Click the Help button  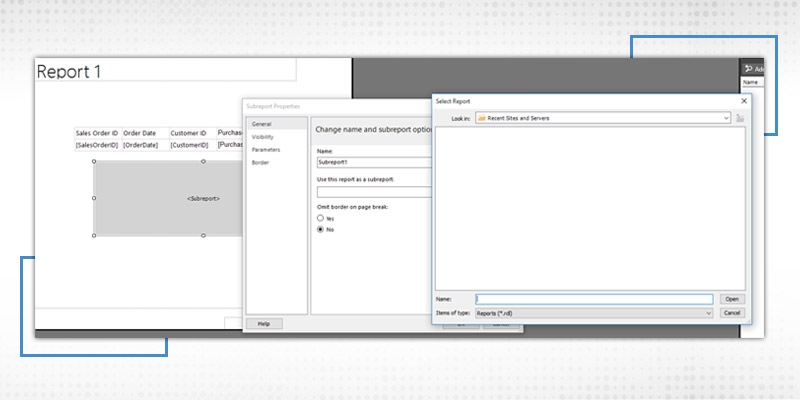[264, 324]
